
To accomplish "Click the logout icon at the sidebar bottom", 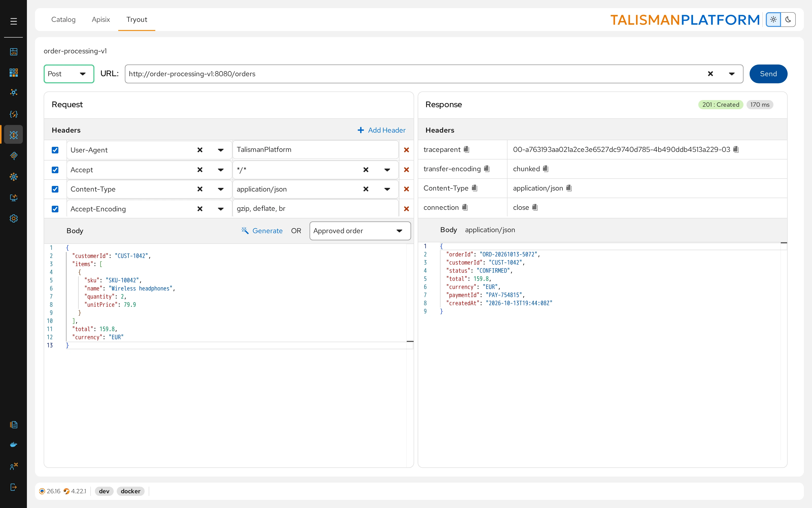I will pos(13,487).
